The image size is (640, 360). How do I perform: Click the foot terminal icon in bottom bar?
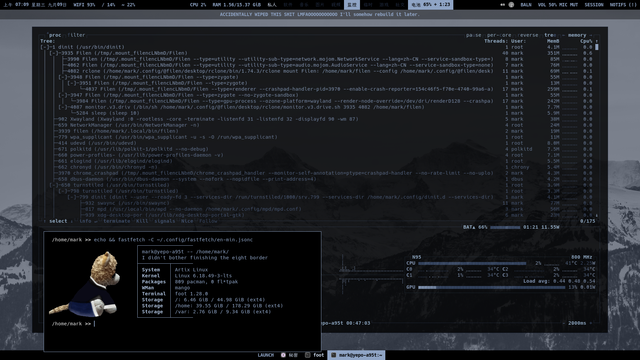coord(308,355)
